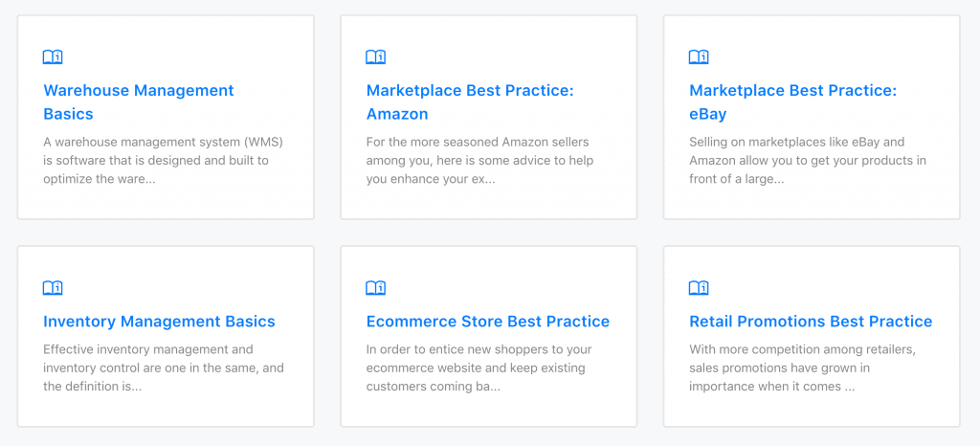Open Ecommerce Store Best Practice link
Image resolution: width=980 pixels, height=446 pixels.
point(487,322)
